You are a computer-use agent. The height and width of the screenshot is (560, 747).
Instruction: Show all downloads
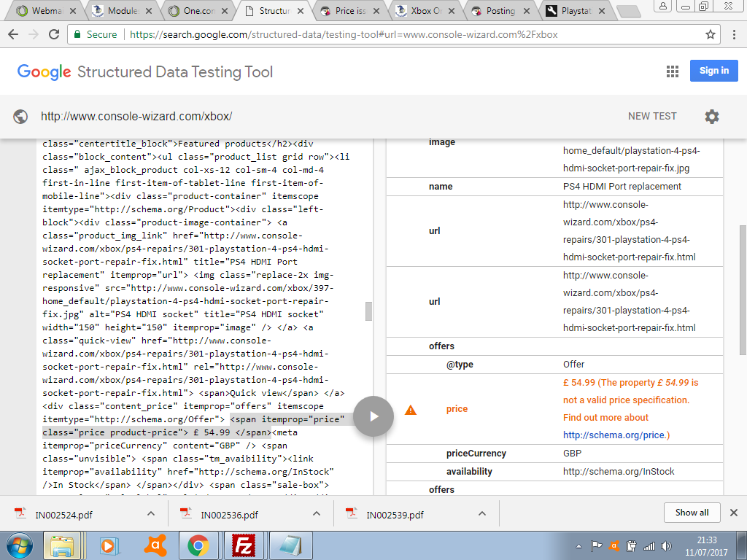coord(692,513)
